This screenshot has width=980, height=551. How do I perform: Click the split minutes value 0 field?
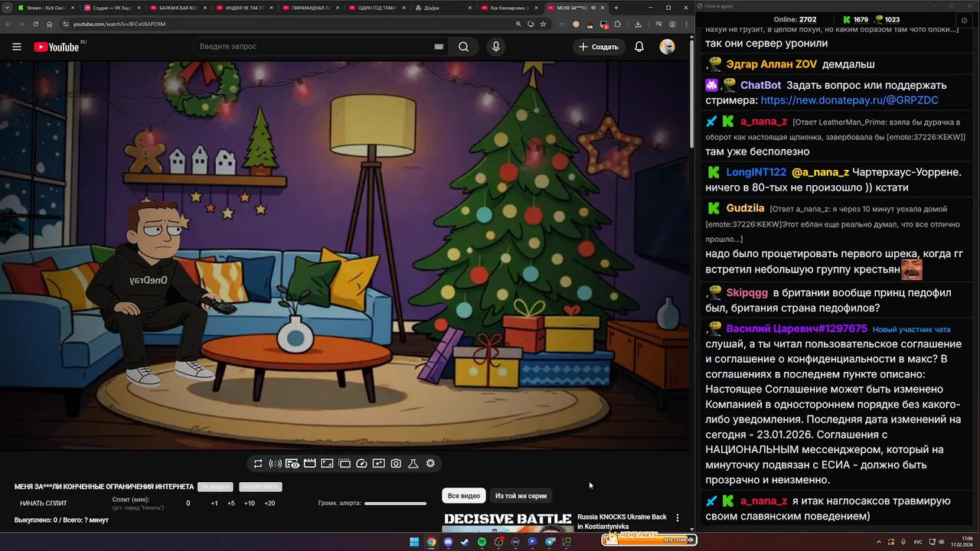point(188,504)
